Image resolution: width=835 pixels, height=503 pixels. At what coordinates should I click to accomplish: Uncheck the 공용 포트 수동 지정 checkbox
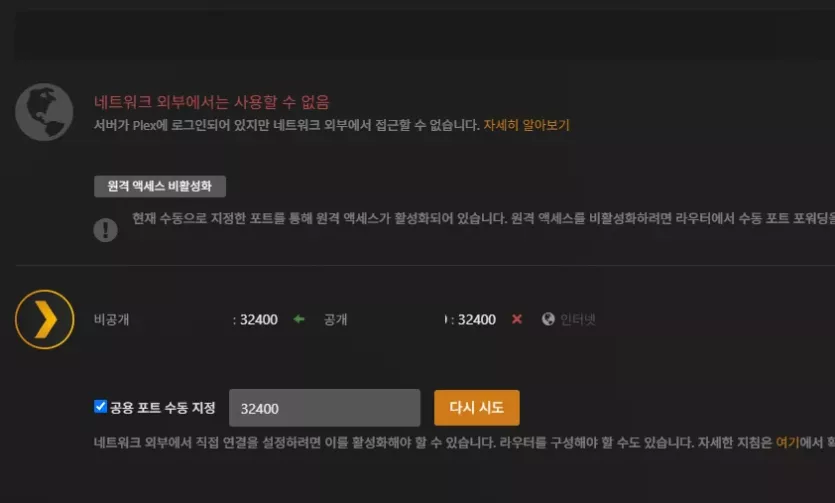tap(100, 407)
